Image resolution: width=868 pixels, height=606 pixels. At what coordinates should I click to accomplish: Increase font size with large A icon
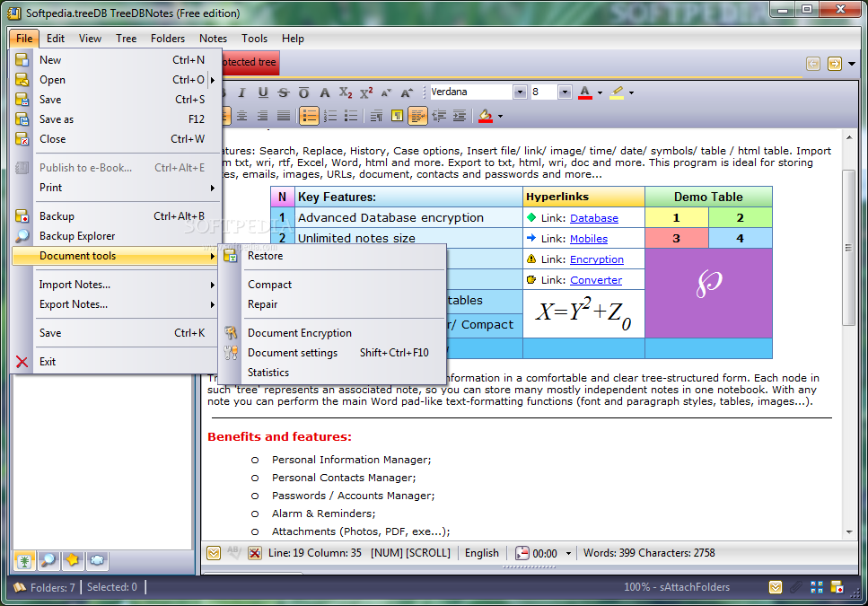(407, 92)
